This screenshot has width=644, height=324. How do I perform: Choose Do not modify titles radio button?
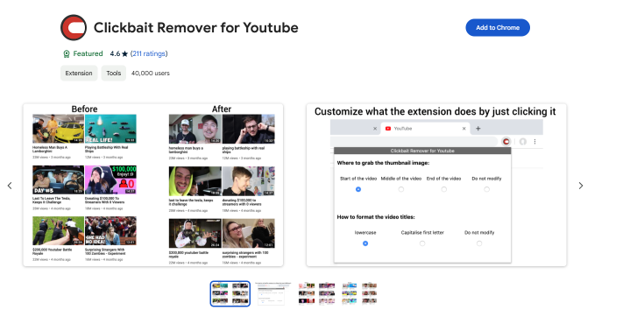(479, 243)
